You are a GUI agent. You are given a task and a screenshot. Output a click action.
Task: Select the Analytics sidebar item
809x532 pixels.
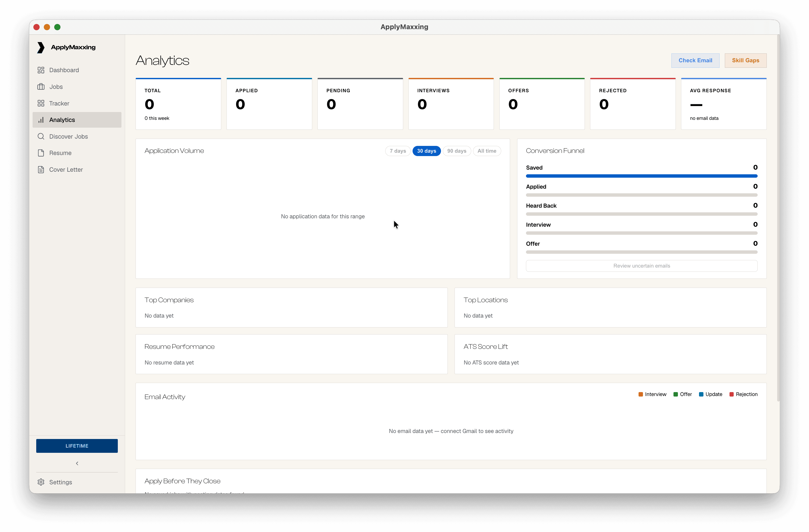coord(77,120)
